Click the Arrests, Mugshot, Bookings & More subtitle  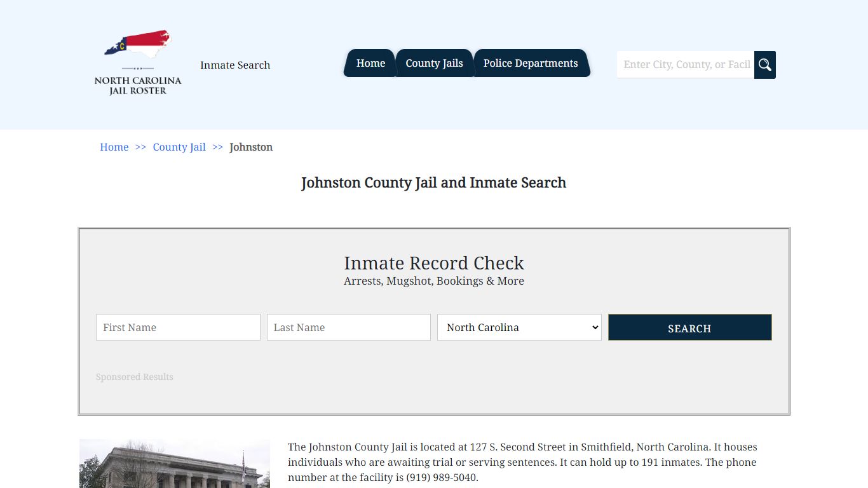point(434,281)
